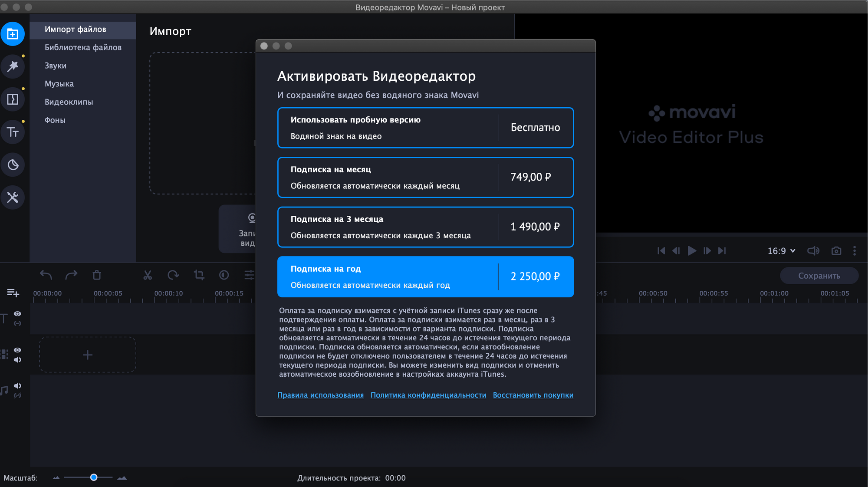Choose the Подписка на год plan
The width and height of the screenshot is (868, 487).
click(x=425, y=277)
